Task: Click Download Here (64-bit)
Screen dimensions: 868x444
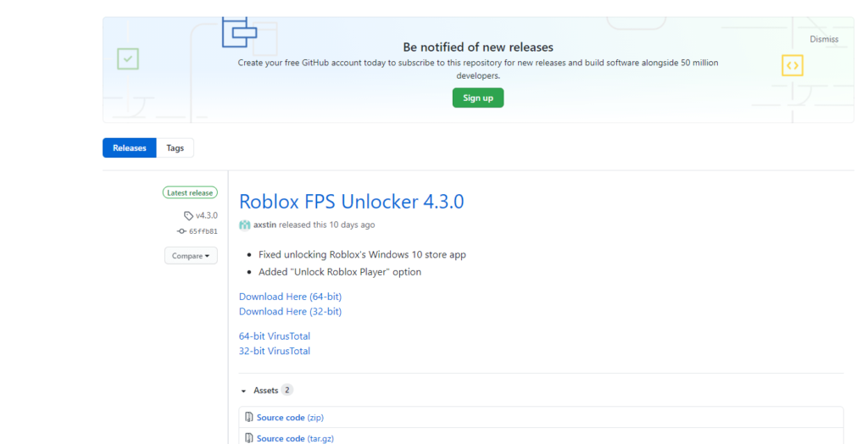Action: 290,297
